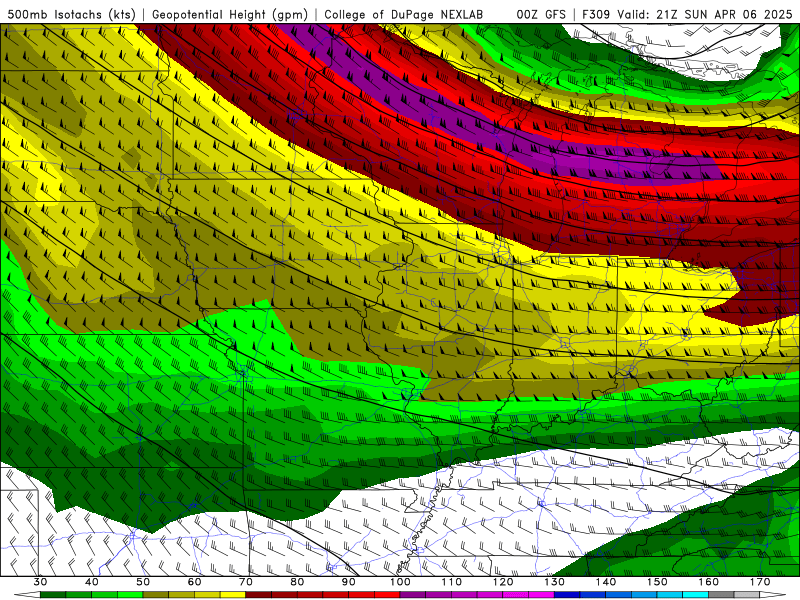
Task: Click the legend value 80
Action: point(297,582)
